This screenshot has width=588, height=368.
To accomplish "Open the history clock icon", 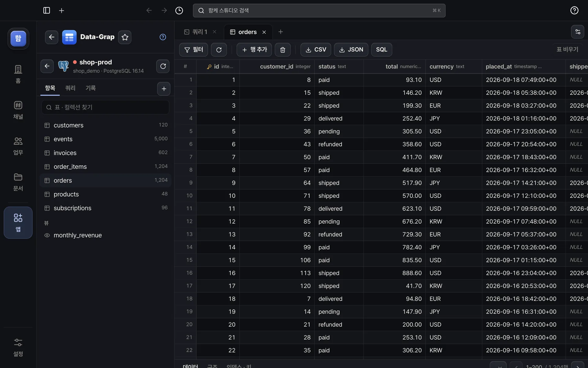I will point(179,10).
